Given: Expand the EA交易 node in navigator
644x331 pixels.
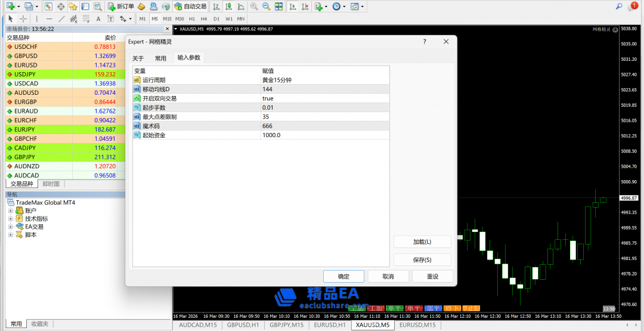Looking at the screenshot, I should [11, 227].
